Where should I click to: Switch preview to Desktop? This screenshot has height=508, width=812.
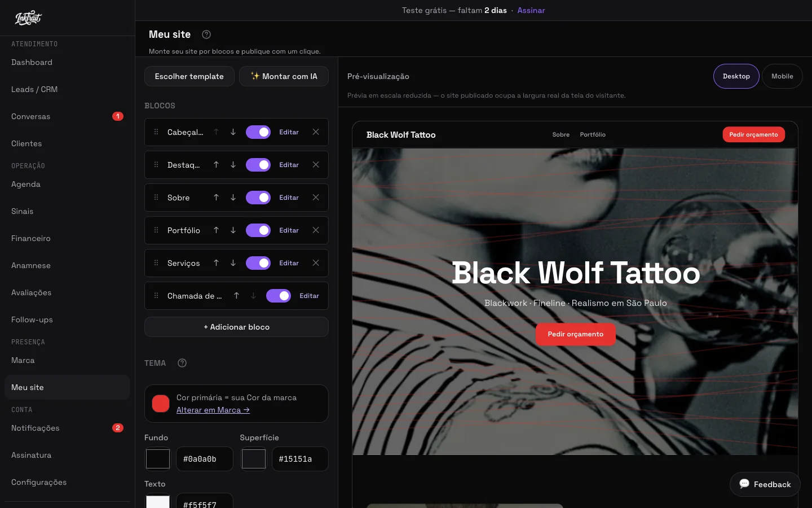736,76
